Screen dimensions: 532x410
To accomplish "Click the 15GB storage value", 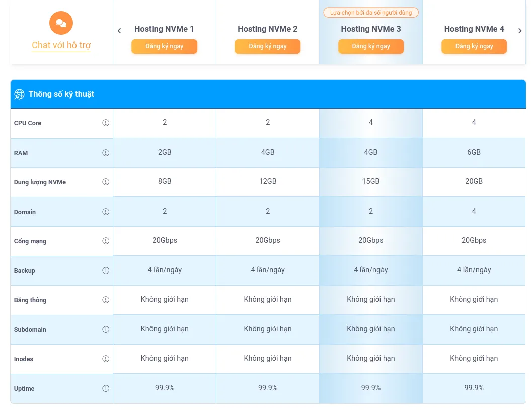I will click(371, 181).
